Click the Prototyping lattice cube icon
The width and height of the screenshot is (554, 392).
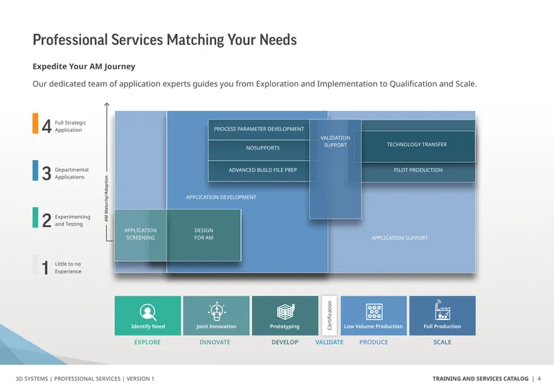[x=285, y=312]
